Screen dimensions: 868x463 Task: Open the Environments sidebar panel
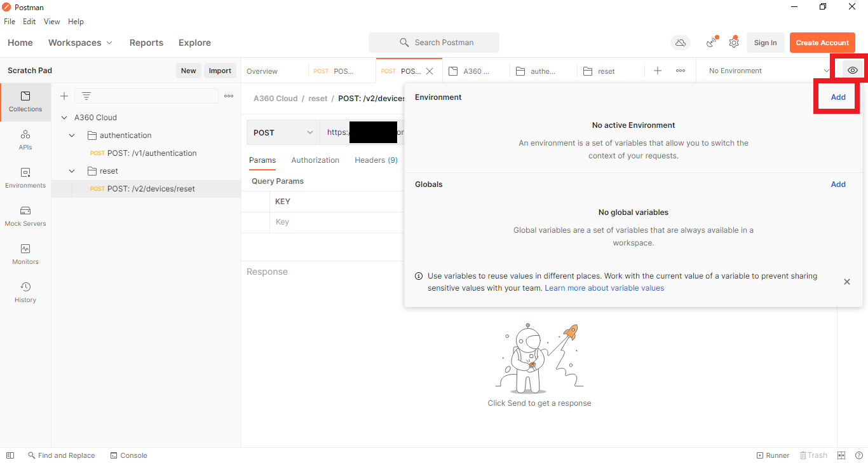pyautogui.click(x=25, y=178)
